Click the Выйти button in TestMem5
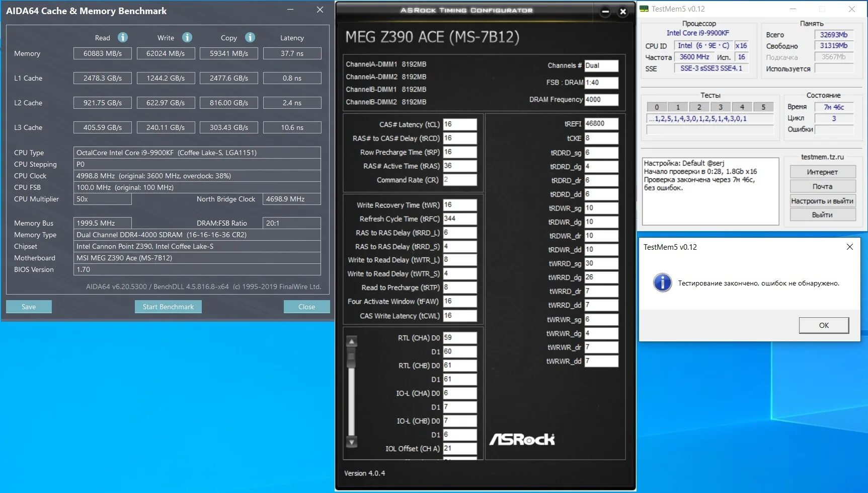868x493 pixels. 823,215
